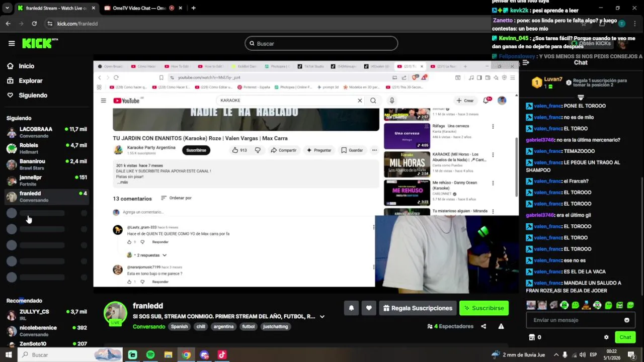Screen dimensions: 644x362
Task: Dislike the YouTube karaoke video
Action: [x=258, y=150]
